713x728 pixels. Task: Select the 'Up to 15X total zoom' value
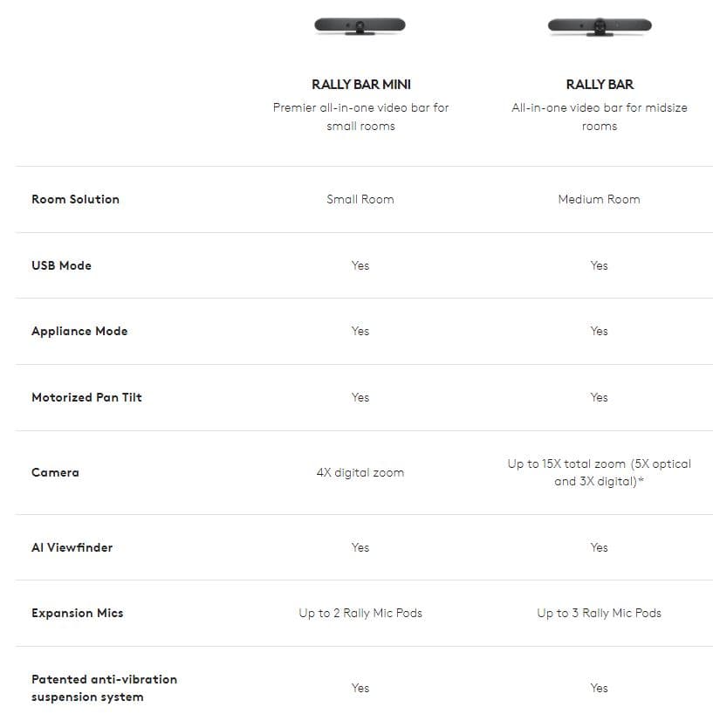coord(600,472)
